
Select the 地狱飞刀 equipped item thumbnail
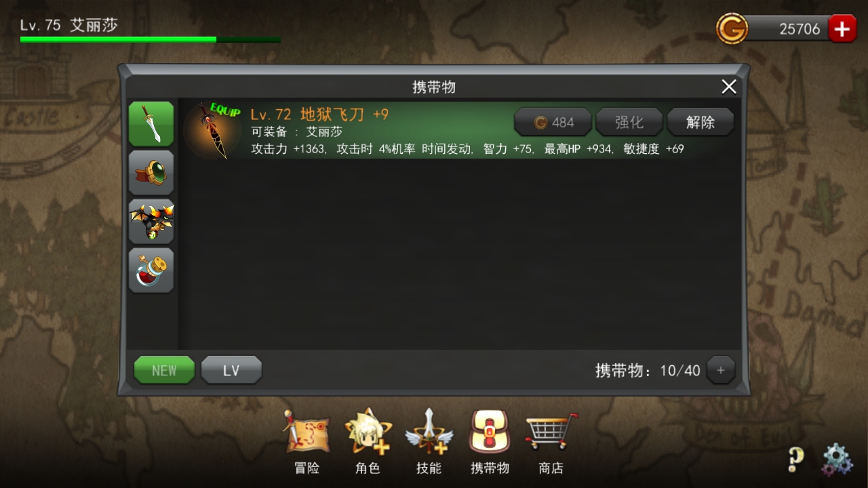click(213, 131)
